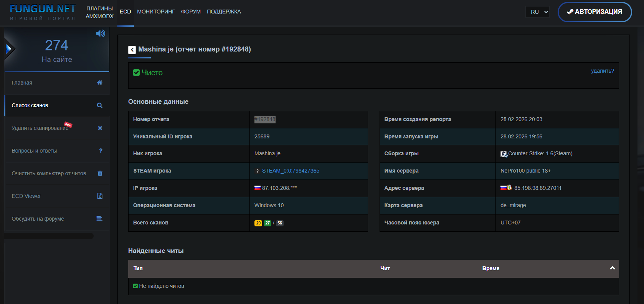644x304 pixels.
Task: Click the question mark icon for Вопросы и ответы
Action: pyautogui.click(x=101, y=151)
